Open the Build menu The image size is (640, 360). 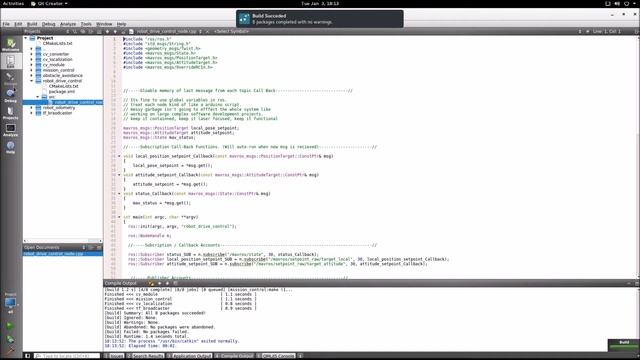click(x=32, y=24)
